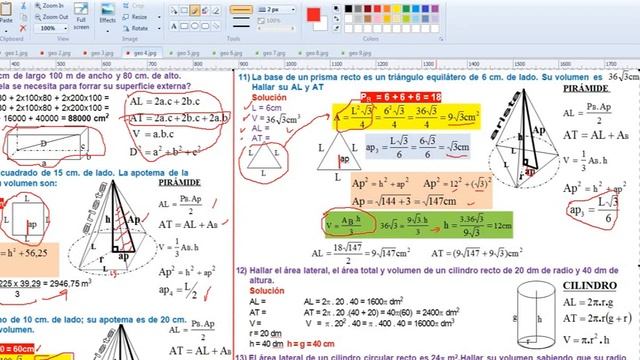Click the red primary color box
640x360 pixels.
tap(313, 14)
